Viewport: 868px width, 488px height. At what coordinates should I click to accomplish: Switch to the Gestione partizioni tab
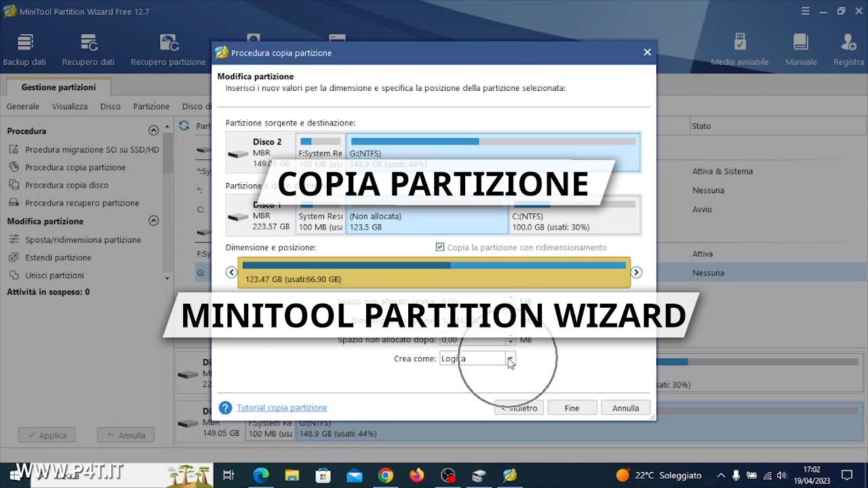[58, 87]
